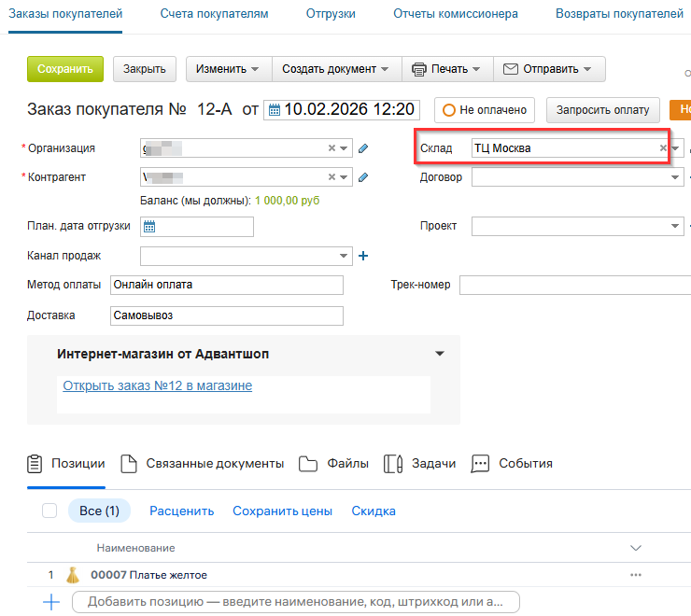Image resolution: width=691 pixels, height=616 pixels.
Task: Clear the Организация field with the X
Action: click(331, 148)
